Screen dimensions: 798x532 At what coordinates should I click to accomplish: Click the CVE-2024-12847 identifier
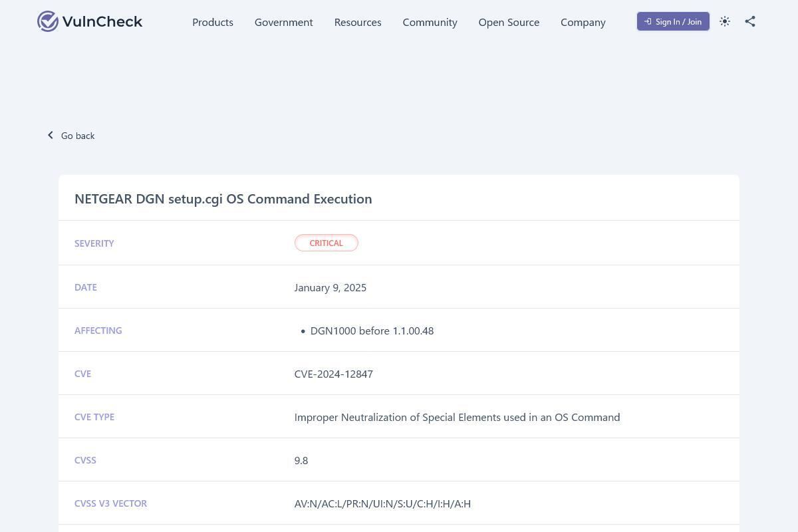coord(334,374)
